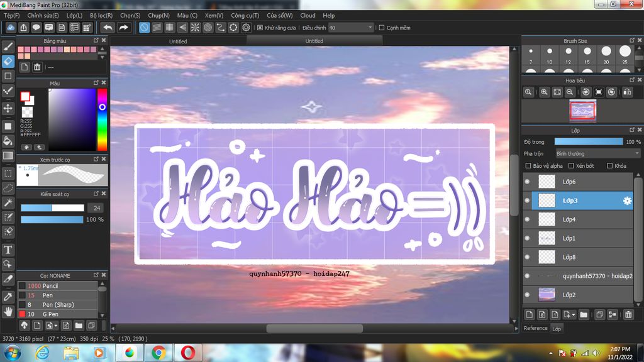Open the Pha trộn blend mode dropdown
644x362 pixels.
coord(597,153)
